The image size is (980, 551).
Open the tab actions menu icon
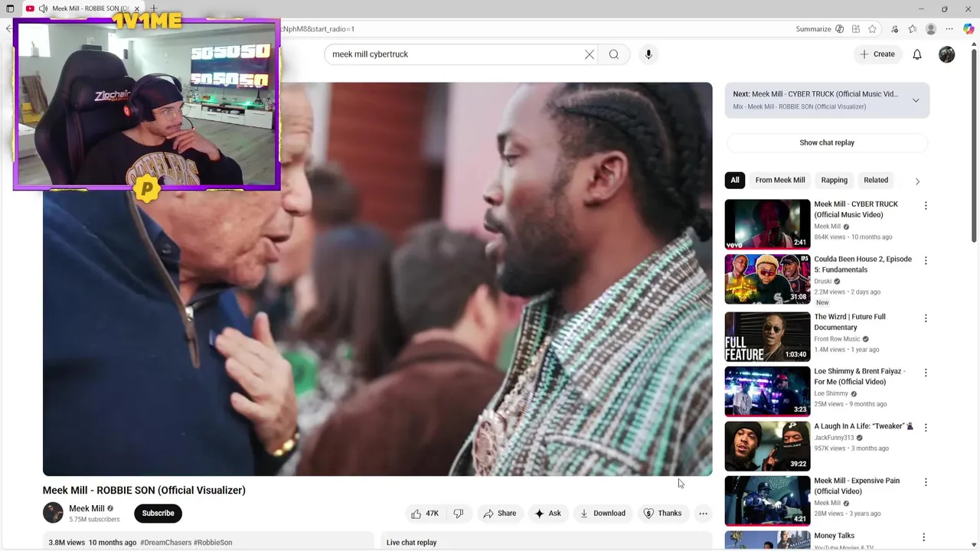(x=10, y=8)
